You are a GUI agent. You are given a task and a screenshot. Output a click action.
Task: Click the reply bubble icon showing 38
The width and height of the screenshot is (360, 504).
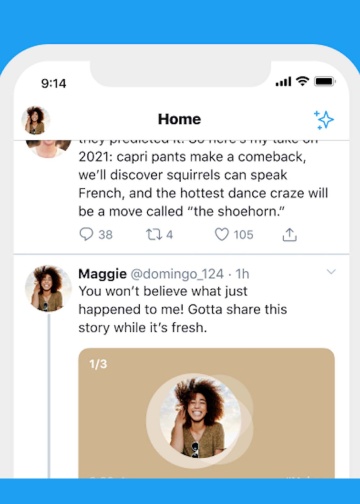[86, 234]
